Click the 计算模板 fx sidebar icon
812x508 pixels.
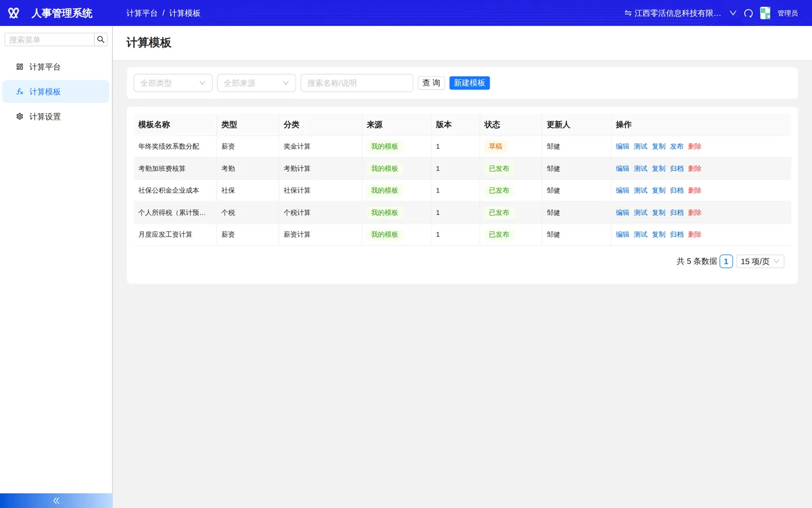coord(20,91)
